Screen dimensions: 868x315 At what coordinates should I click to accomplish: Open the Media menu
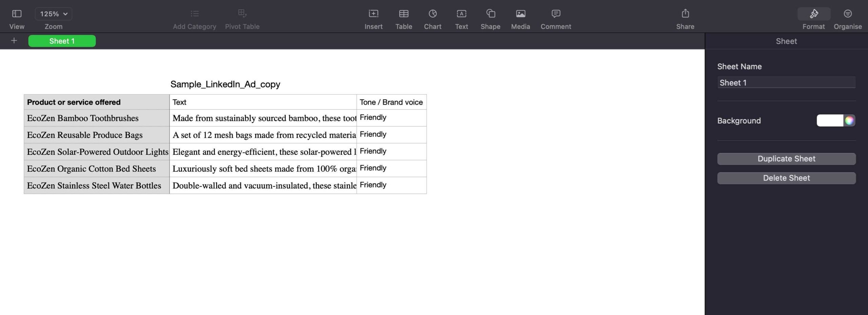pos(520,14)
